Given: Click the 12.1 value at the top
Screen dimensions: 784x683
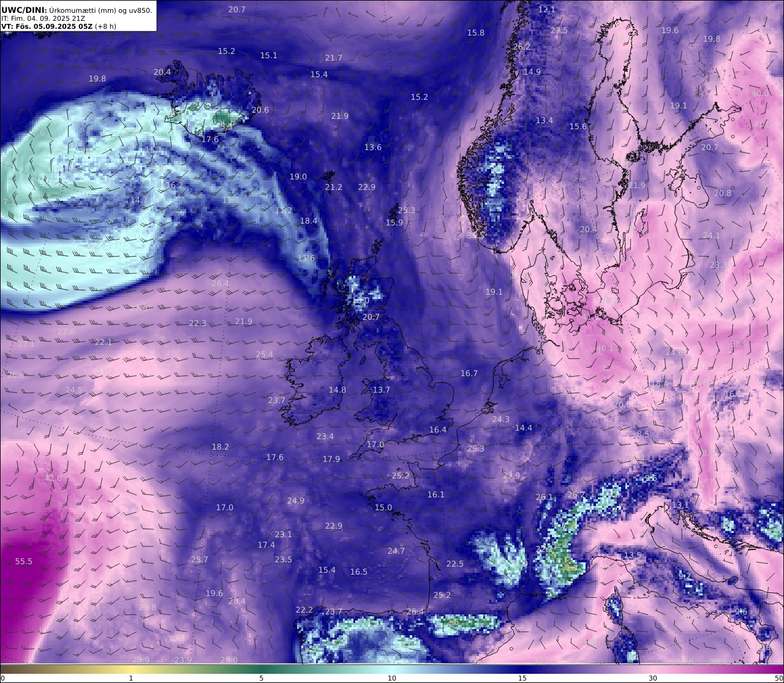Looking at the screenshot, I should 547,9.
